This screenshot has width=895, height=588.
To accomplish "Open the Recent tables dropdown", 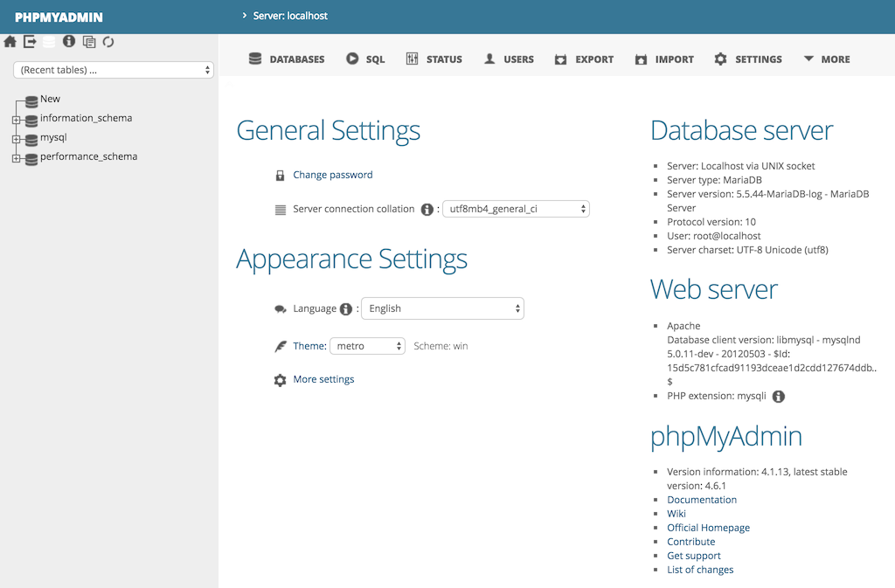I will click(x=114, y=70).
